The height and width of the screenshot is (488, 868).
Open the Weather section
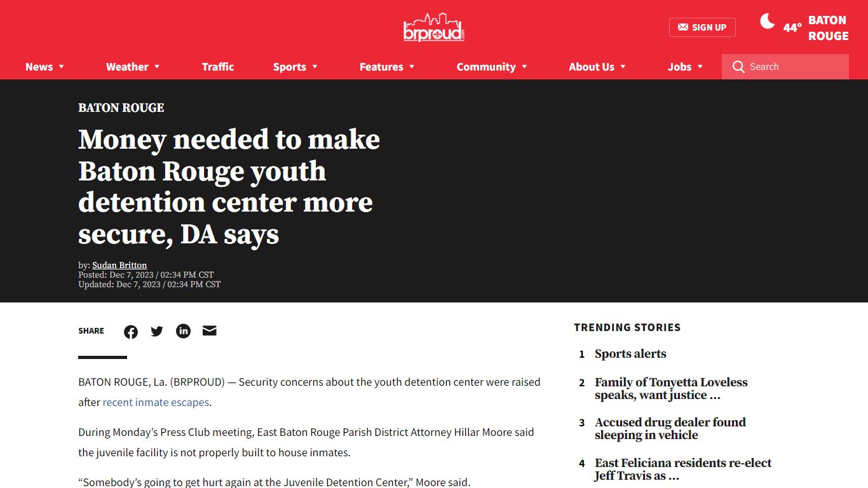(127, 67)
